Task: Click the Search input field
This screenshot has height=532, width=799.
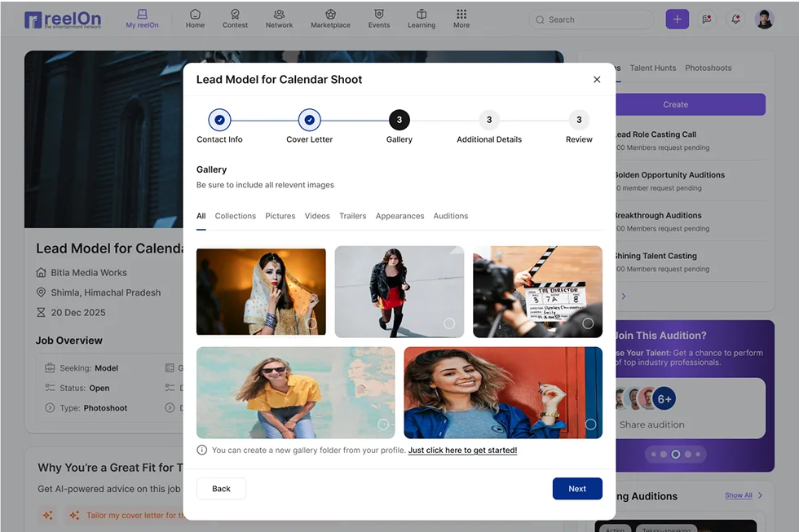Action: [595, 20]
